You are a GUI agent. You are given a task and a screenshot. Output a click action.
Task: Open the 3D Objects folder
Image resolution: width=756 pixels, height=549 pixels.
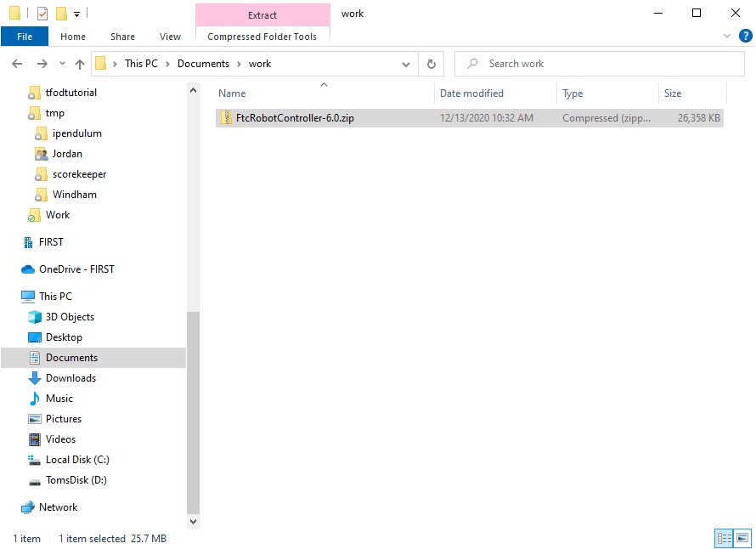click(x=70, y=317)
